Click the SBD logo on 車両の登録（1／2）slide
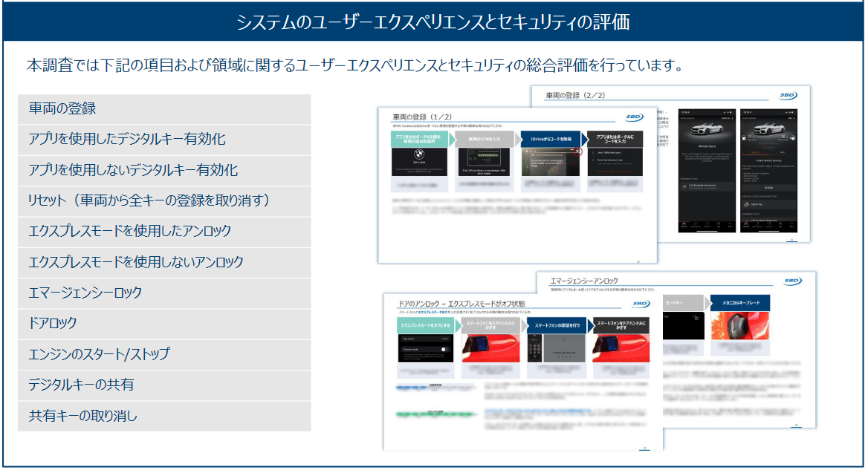The height and width of the screenshot is (470, 868). coord(635,117)
